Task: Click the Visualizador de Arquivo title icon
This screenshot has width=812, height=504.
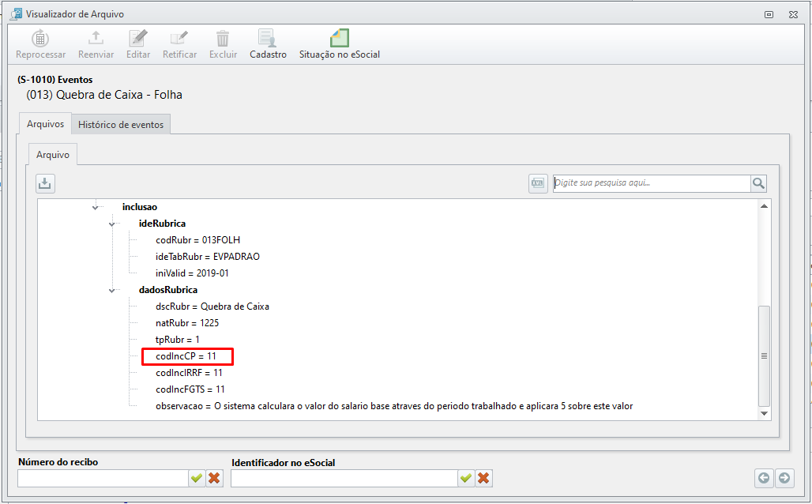Action: 17,14
